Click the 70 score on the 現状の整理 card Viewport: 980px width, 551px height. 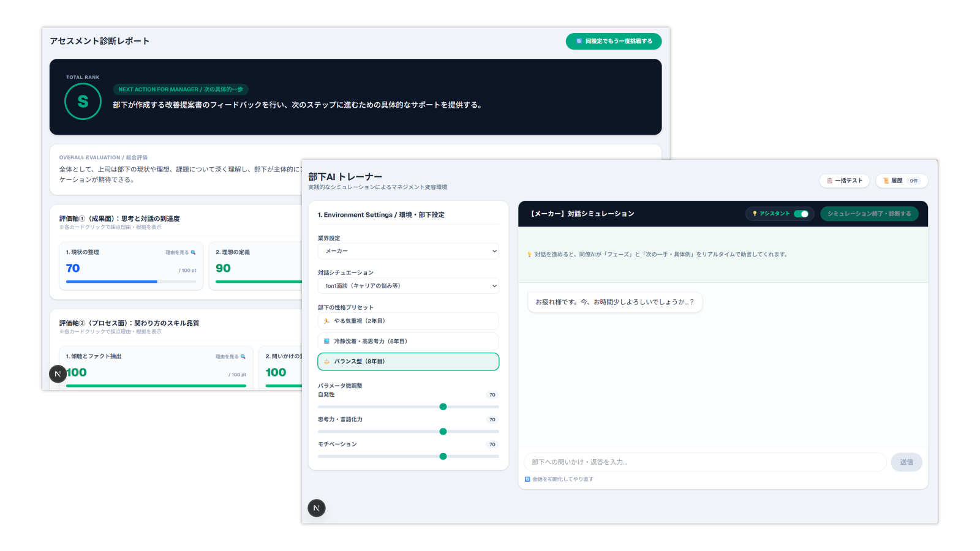tap(73, 268)
